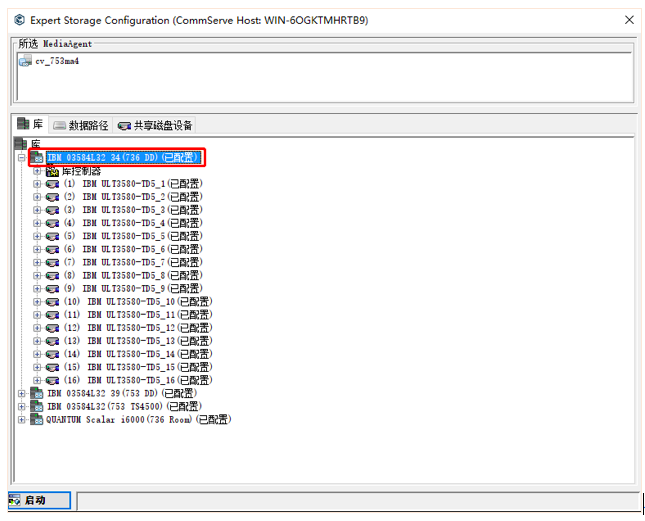The width and height of the screenshot is (645, 521).
Task: Expand the QUANTUM Scalar i6000 library
Action: [x=21, y=420]
